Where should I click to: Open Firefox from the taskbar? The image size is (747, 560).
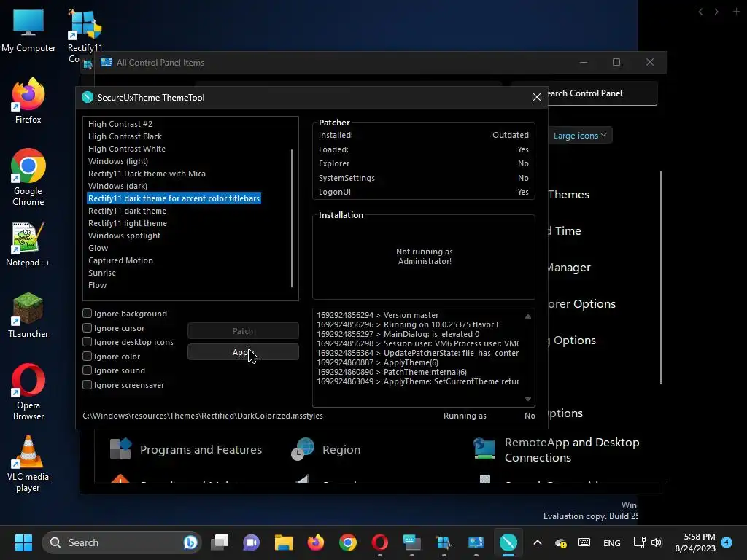tap(315, 542)
